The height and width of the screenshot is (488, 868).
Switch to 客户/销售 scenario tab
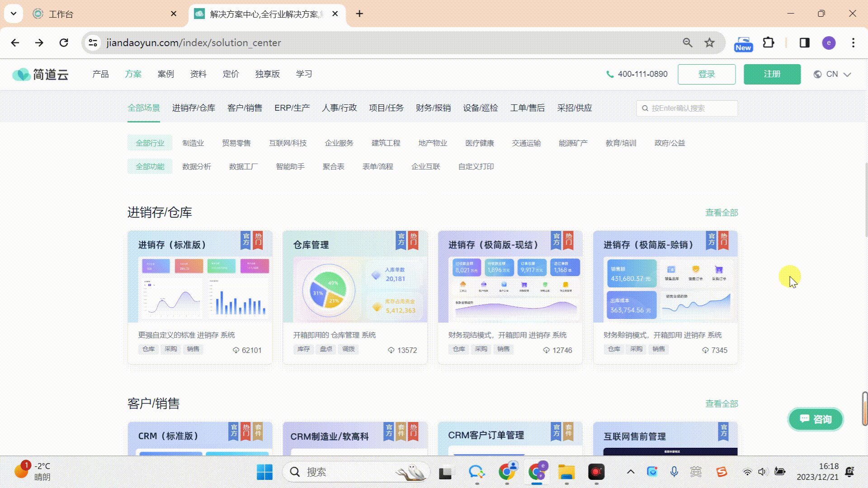tap(245, 108)
